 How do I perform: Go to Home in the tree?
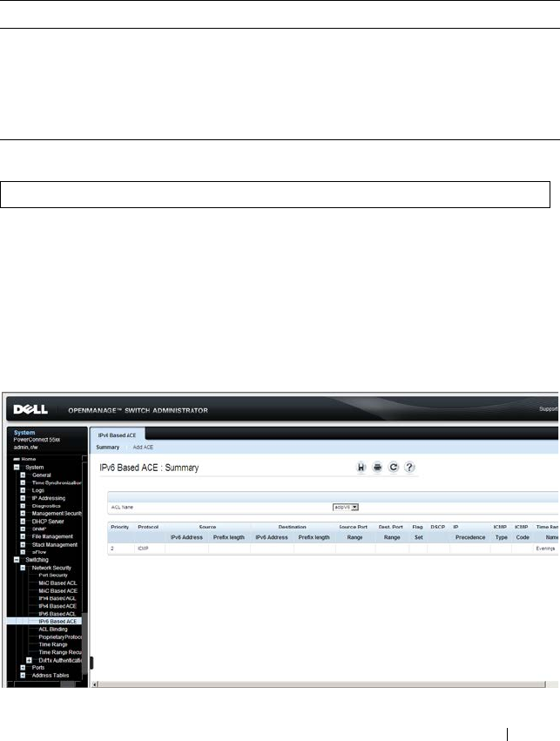point(29,459)
